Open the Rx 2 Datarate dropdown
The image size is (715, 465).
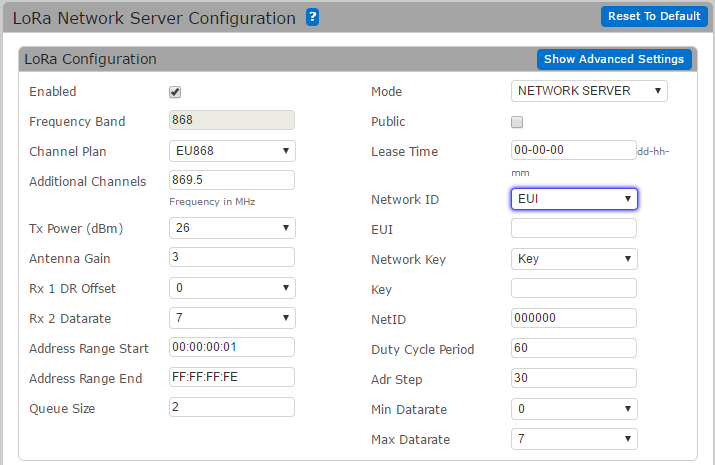click(231, 319)
